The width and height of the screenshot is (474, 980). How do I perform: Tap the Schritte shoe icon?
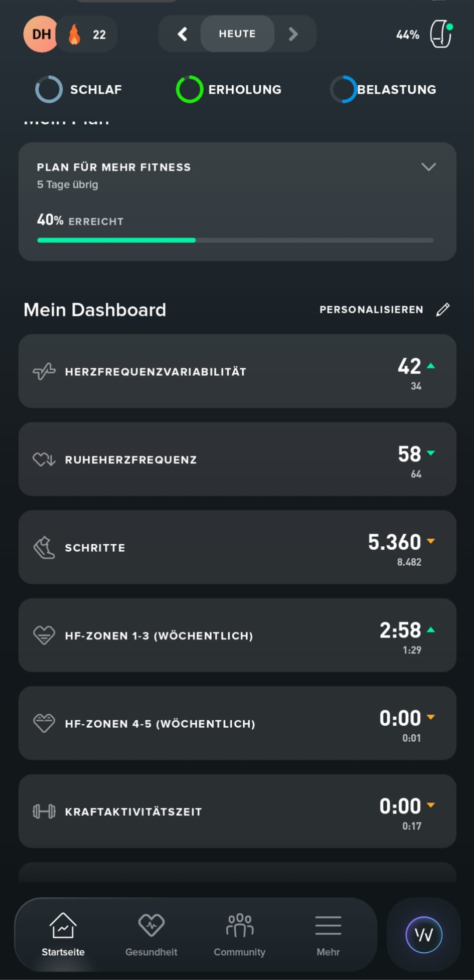coord(44,547)
